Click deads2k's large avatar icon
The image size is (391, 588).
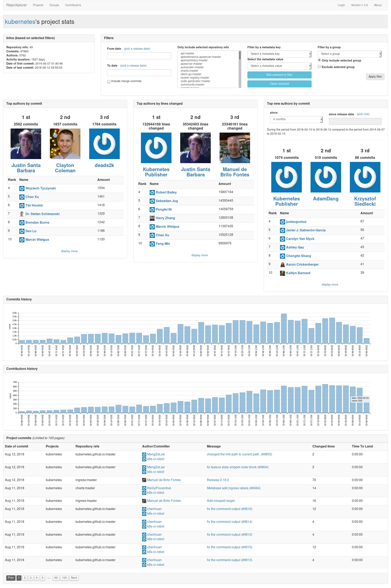click(x=104, y=144)
